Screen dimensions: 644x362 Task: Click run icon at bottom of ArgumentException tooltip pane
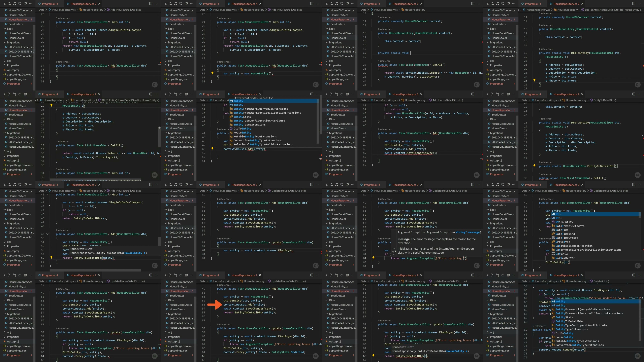click(477, 265)
